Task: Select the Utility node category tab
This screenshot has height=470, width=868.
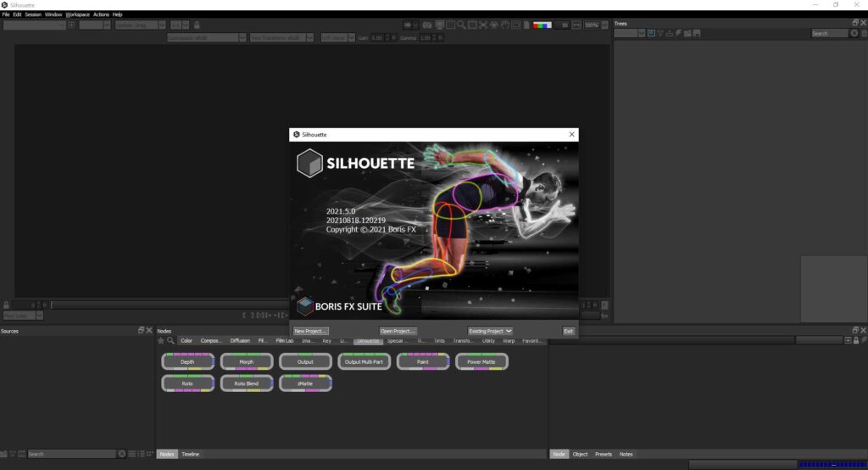Action: (x=488, y=341)
